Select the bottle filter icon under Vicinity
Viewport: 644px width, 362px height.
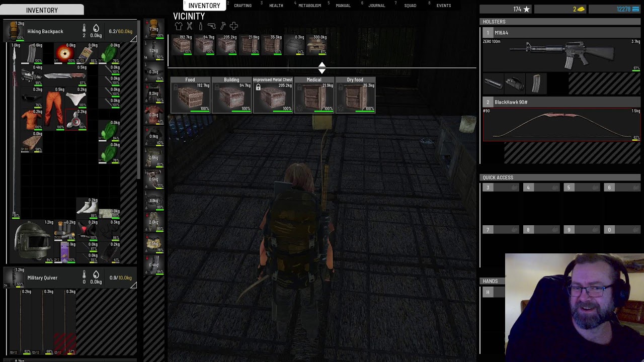200,26
